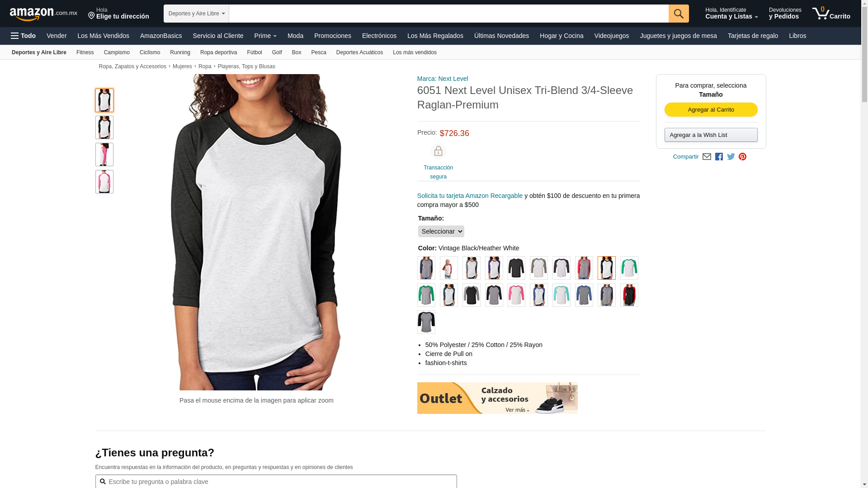Expand Cuenta y Listas menu
The width and height of the screenshot is (868, 488).
coord(731,14)
